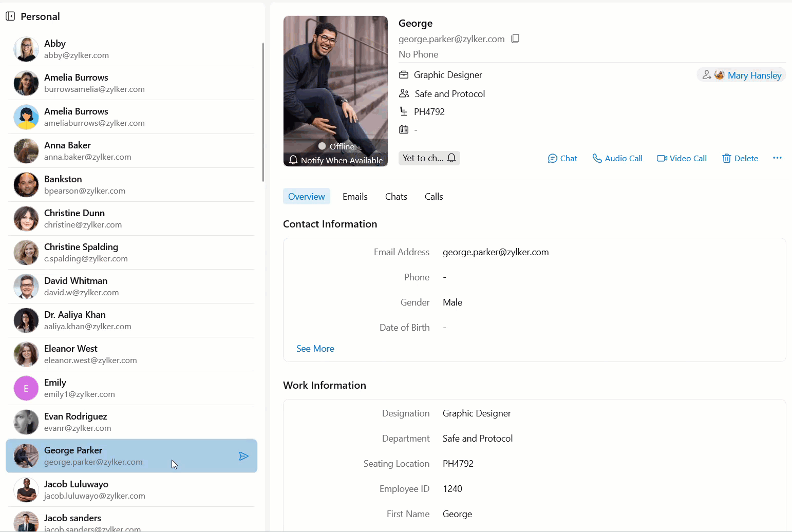Click Designation value Graphic Designer
This screenshot has height=532, width=792.
click(x=477, y=413)
